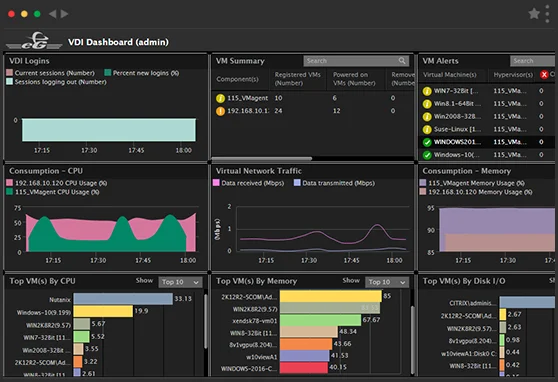Image resolution: width=558 pixels, height=382 pixels.
Task: Click WIN2K8R2(9.57) CPU bar
Action: [82, 324]
